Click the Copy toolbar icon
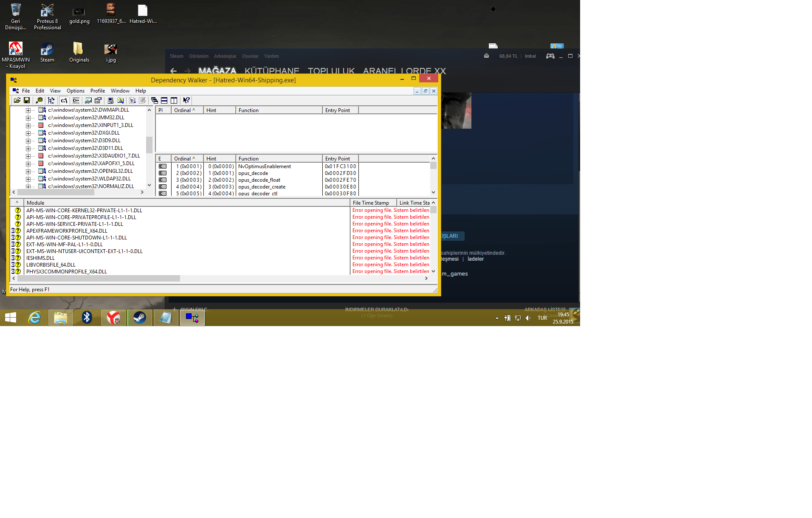 [x=39, y=101]
